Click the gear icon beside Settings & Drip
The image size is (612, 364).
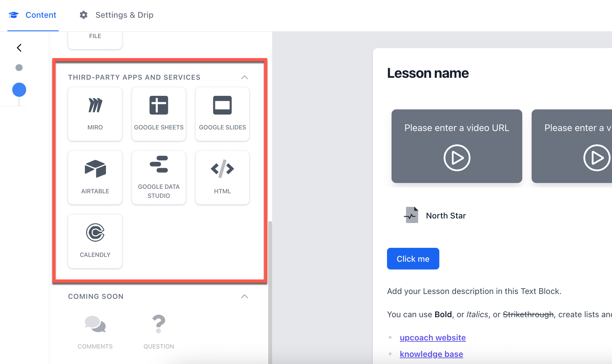pyautogui.click(x=83, y=15)
